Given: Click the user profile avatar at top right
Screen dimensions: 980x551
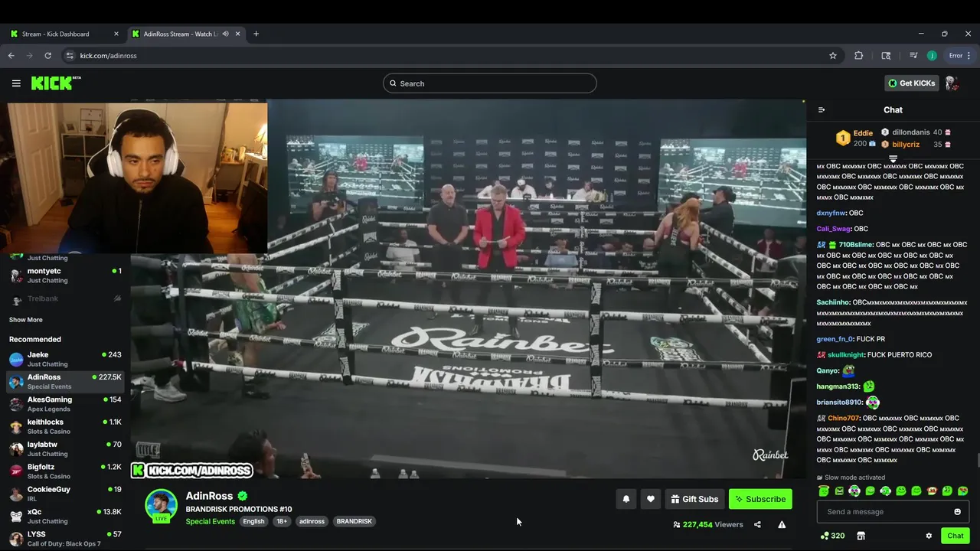Looking at the screenshot, I should 952,83.
